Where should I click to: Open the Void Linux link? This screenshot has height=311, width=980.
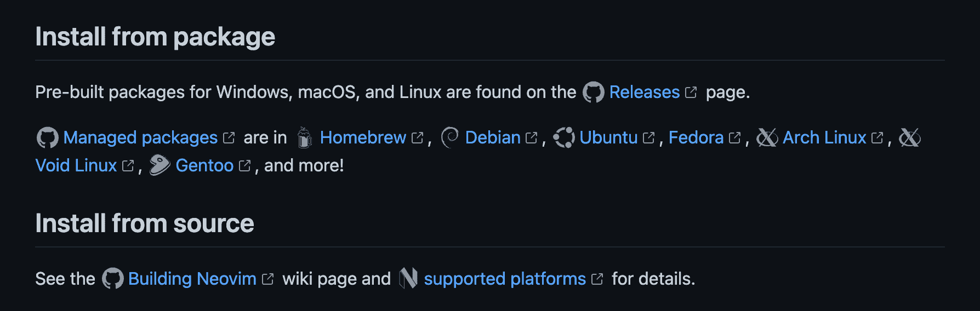[76, 166]
